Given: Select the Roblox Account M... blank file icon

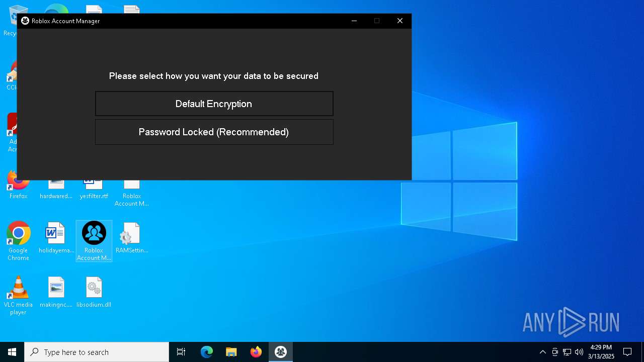Looking at the screenshot, I should pos(132,194).
